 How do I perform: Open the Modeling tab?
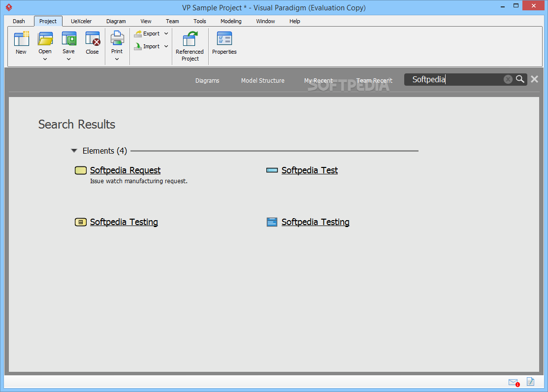click(x=231, y=21)
